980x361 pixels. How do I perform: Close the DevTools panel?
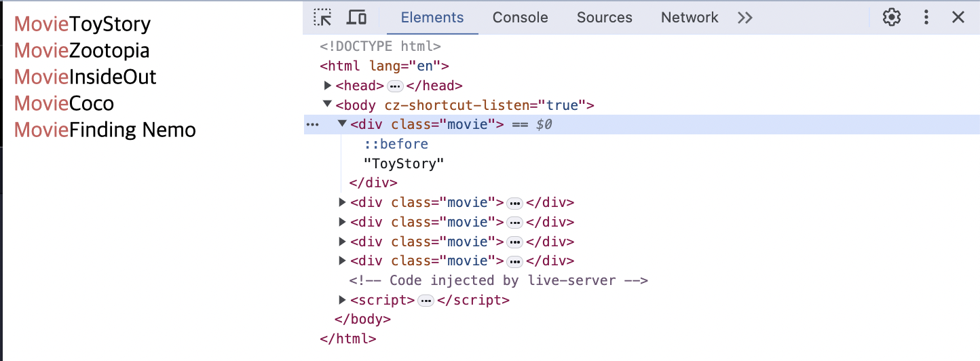958,18
